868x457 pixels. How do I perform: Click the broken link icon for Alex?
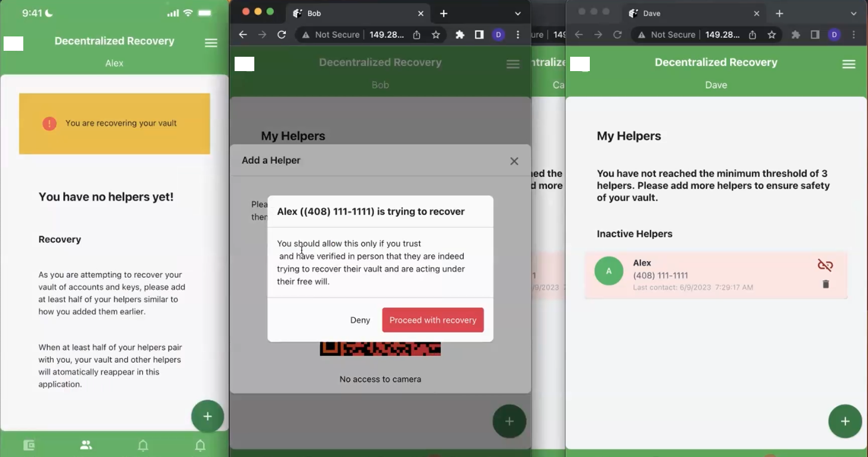(x=825, y=265)
